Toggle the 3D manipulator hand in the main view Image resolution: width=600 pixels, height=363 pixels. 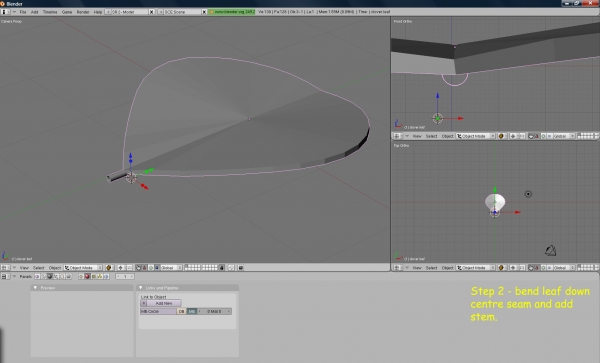(x=138, y=268)
